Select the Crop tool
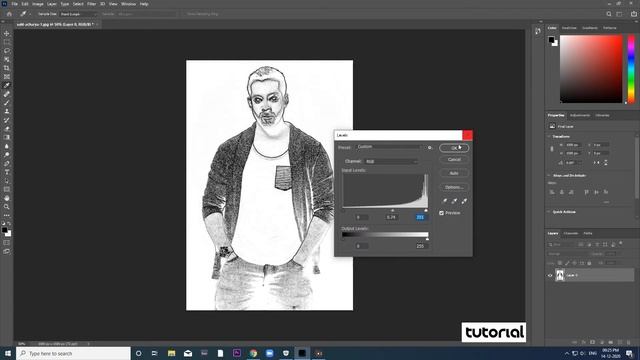This screenshot has height=360, width=640. 7,68
